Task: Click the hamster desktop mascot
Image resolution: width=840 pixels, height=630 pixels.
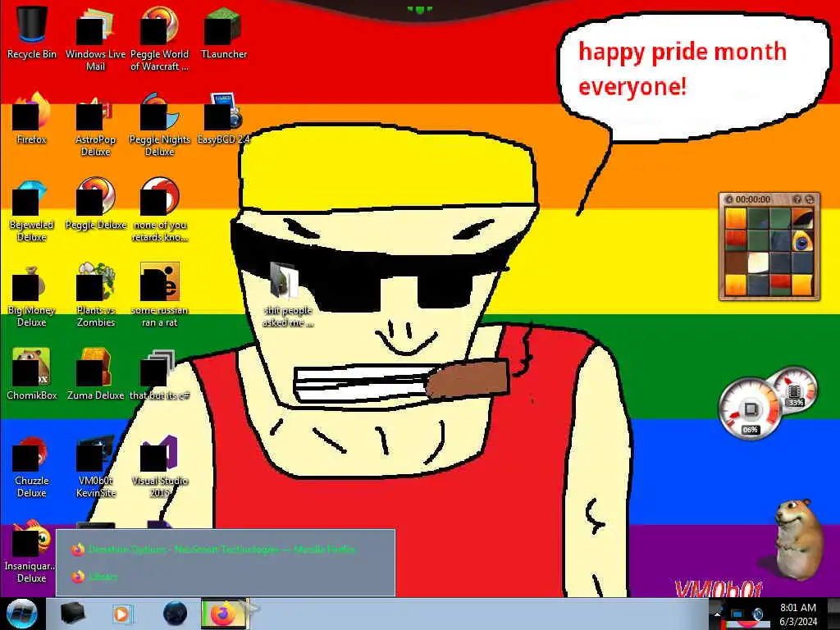Action: coord(797,540)
